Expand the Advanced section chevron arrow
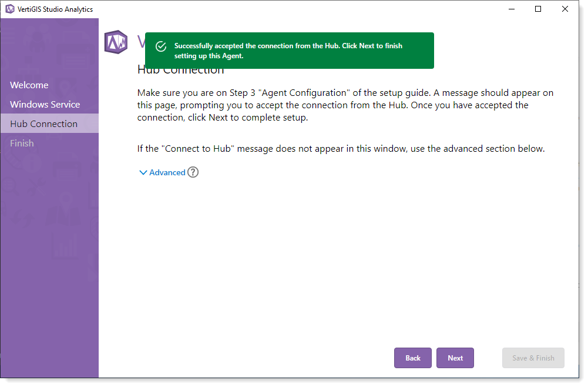Viewport: 588px width, 387px height. coord(143,173)
